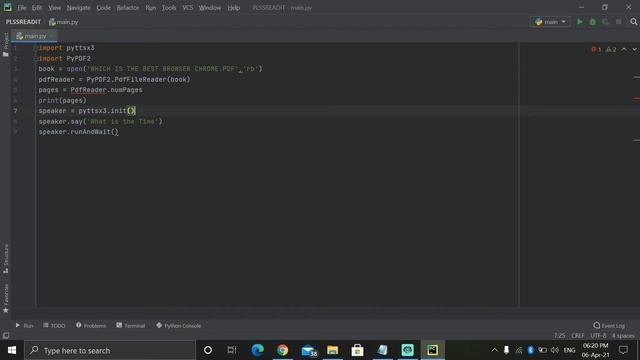Open the Tools menu
The height and width of the screenshot is (360, 640).
(x=169, y=8)
